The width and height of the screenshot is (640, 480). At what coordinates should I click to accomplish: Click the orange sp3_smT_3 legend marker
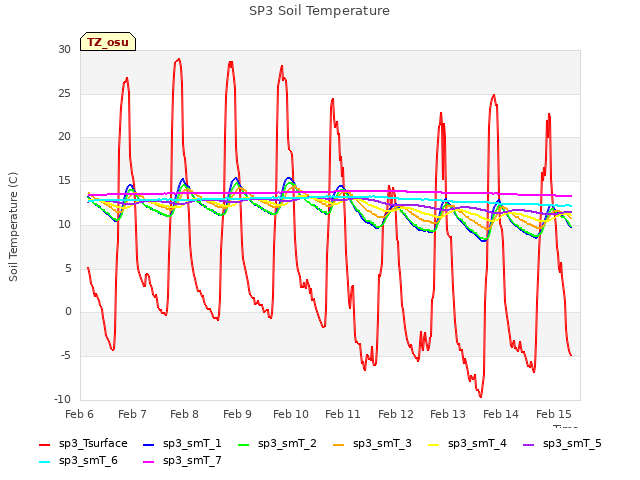[339, 444]
